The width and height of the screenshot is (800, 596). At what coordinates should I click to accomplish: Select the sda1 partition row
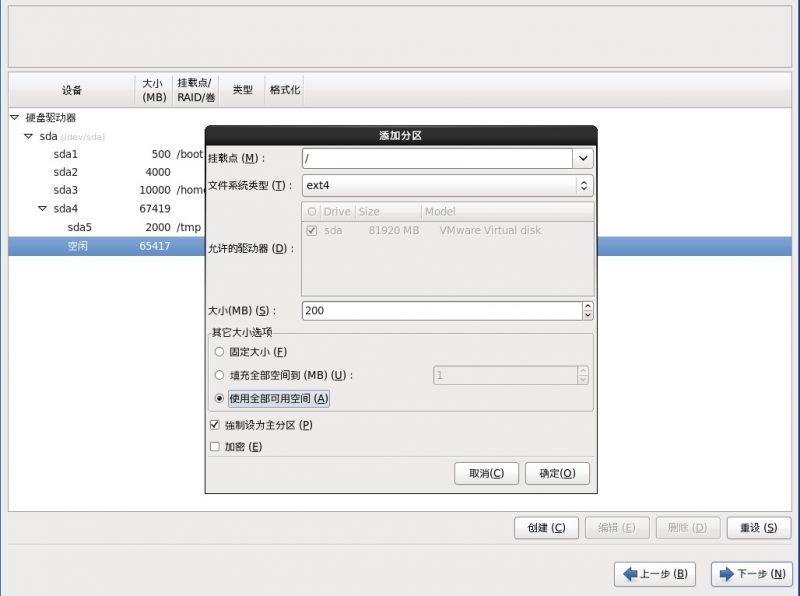[x=66, y=154]
